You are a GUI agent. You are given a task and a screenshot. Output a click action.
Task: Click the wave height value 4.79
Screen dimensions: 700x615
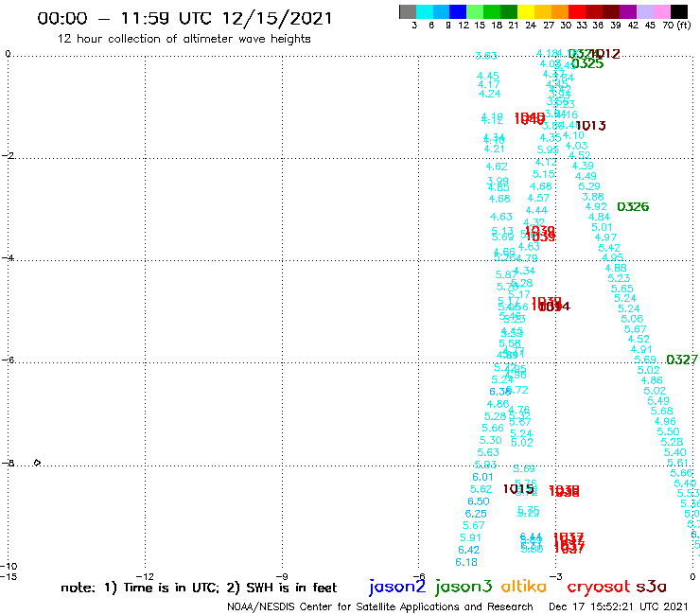pyautogui.click(x=527, y=258)
